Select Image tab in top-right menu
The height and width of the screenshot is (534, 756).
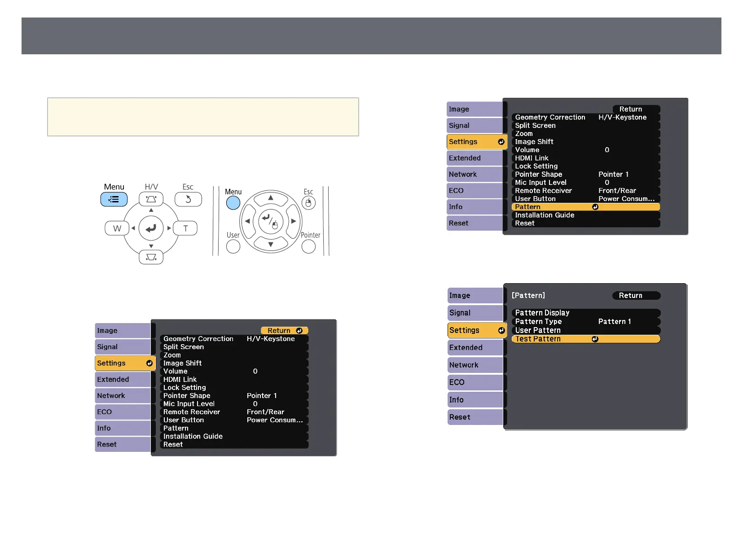tap(475, 109)
